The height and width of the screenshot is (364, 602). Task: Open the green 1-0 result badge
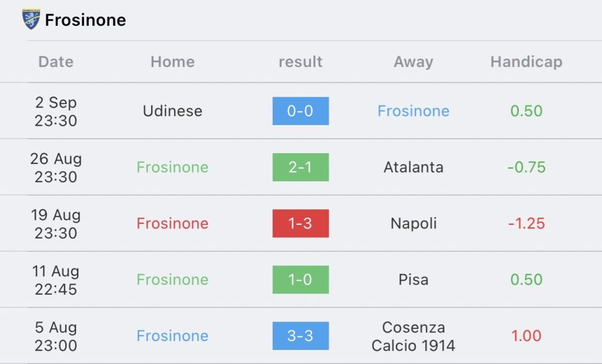coord(300,279)
